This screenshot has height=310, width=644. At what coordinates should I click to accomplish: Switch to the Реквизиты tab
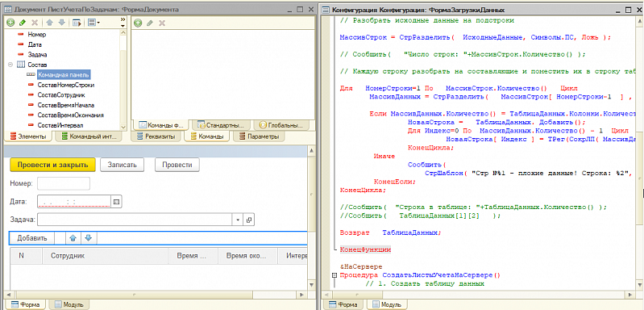click(x=156, y=136)
